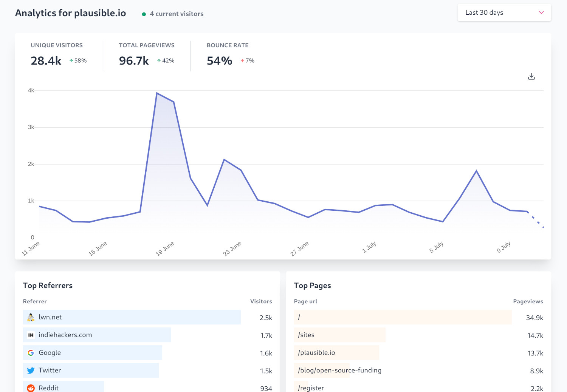Open the / top page row

coord(418,317)
